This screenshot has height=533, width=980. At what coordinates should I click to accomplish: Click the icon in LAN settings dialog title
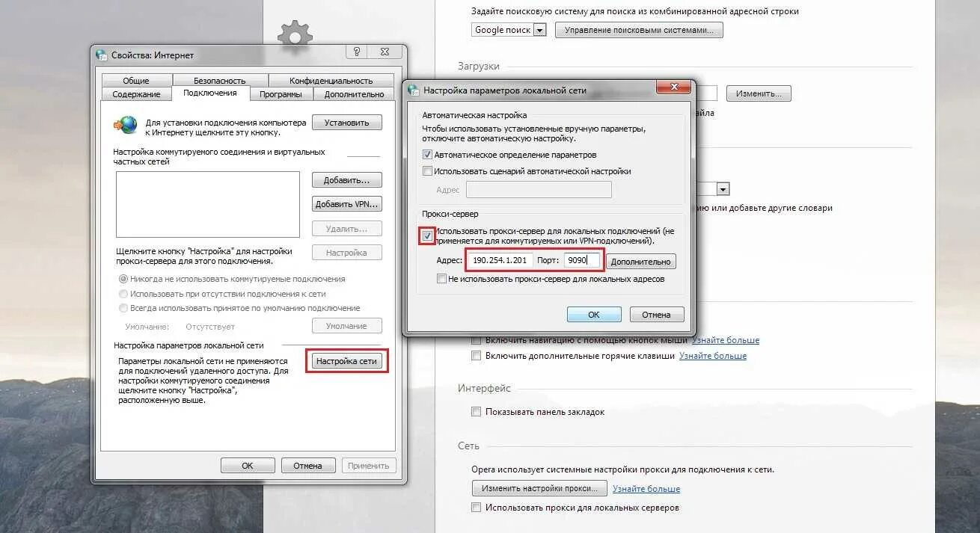[413, 90]
